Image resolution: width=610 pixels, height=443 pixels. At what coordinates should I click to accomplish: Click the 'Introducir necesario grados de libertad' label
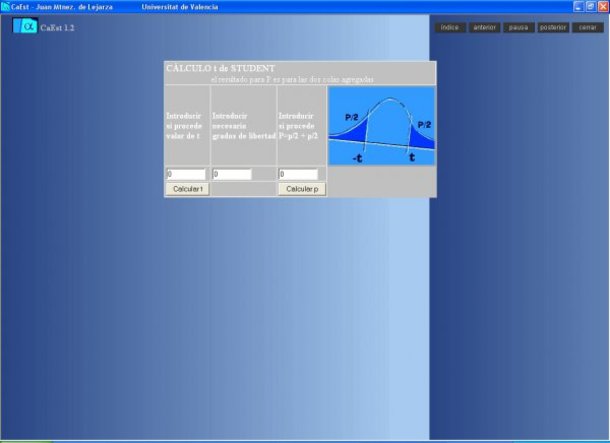coord(243,126)
